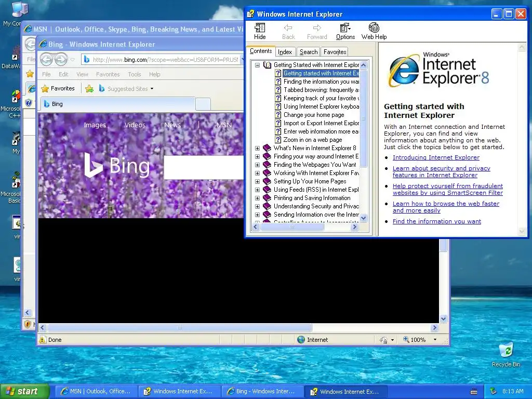Open the Recycle Bin desktop icon
This screenshot has width=532, height=399.
click(x=506, y=355)
